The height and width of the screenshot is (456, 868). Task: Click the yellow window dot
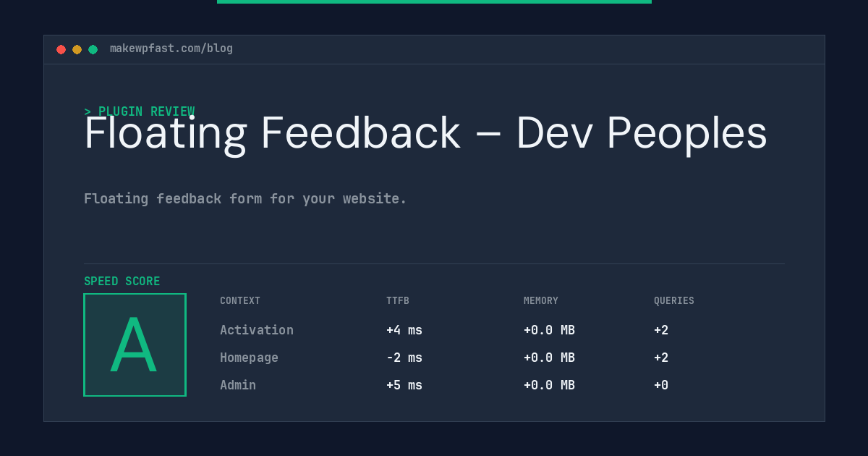coord(77,49)
